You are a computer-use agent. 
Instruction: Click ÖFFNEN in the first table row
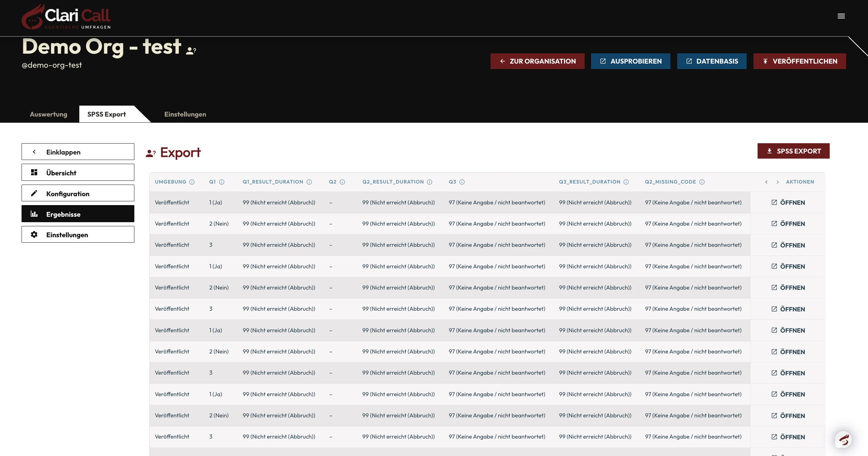(788, 202)
